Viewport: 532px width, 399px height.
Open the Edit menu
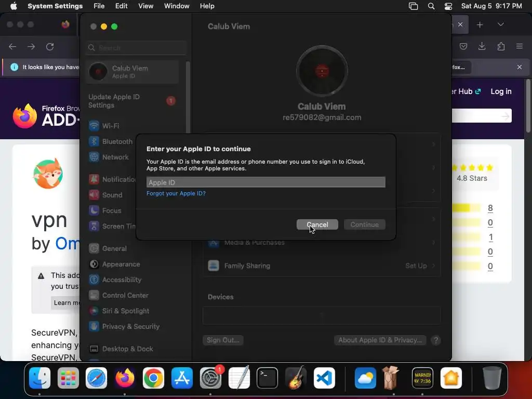[121, 6]
